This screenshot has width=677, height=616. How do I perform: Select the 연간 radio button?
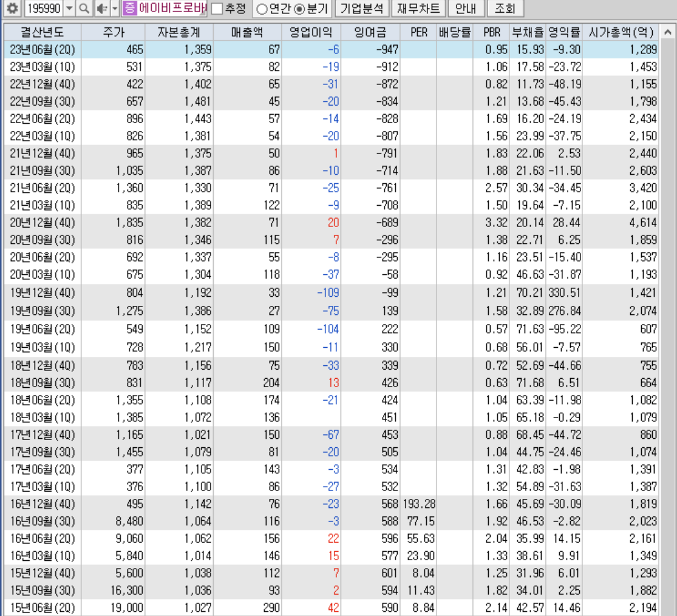tap(262, 9)
